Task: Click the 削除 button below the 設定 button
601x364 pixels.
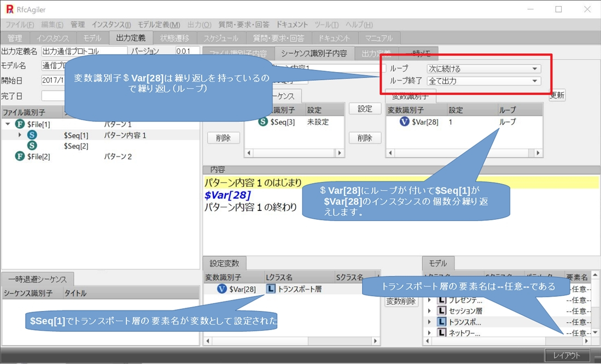Action: tap(365, 138)
